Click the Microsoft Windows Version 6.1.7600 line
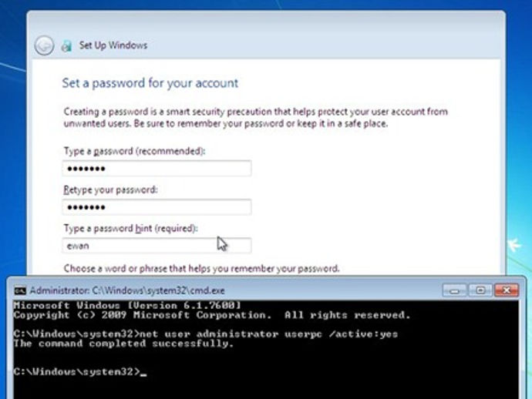Image resolution: width=532 pixels, height=399 pixels. point(127,306)
